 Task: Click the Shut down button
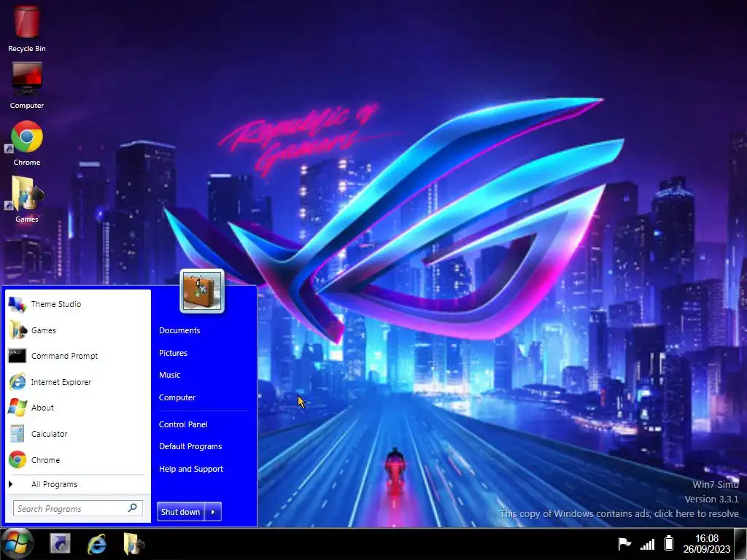tap(181, 512)
